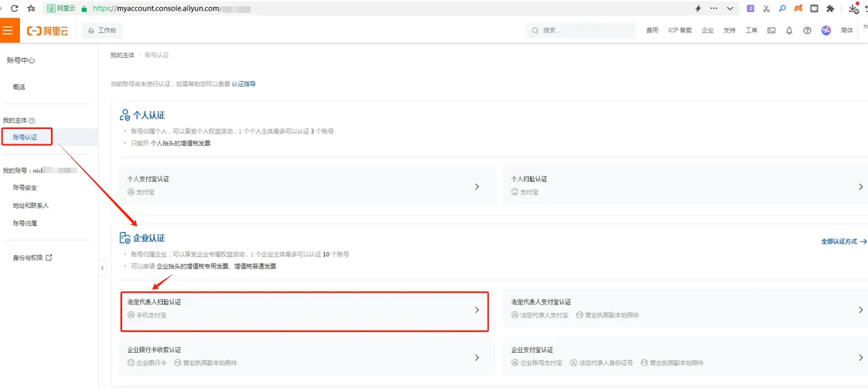Focus the 搜索 search field
This screenshot has height=390, width=868.
pos(581,30)
